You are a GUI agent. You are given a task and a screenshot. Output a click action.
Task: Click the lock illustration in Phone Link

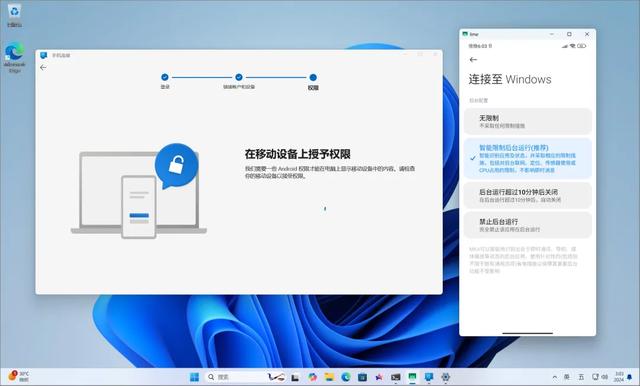point(176,165)
